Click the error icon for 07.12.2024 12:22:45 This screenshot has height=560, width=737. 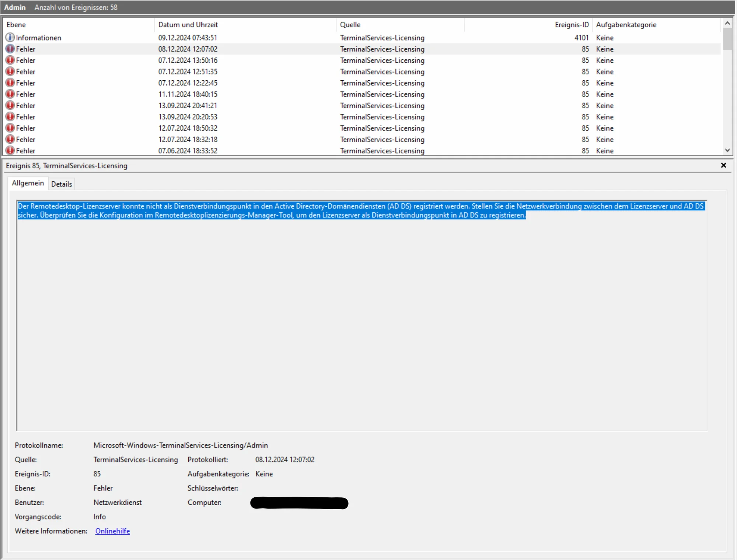pos(10,83)
